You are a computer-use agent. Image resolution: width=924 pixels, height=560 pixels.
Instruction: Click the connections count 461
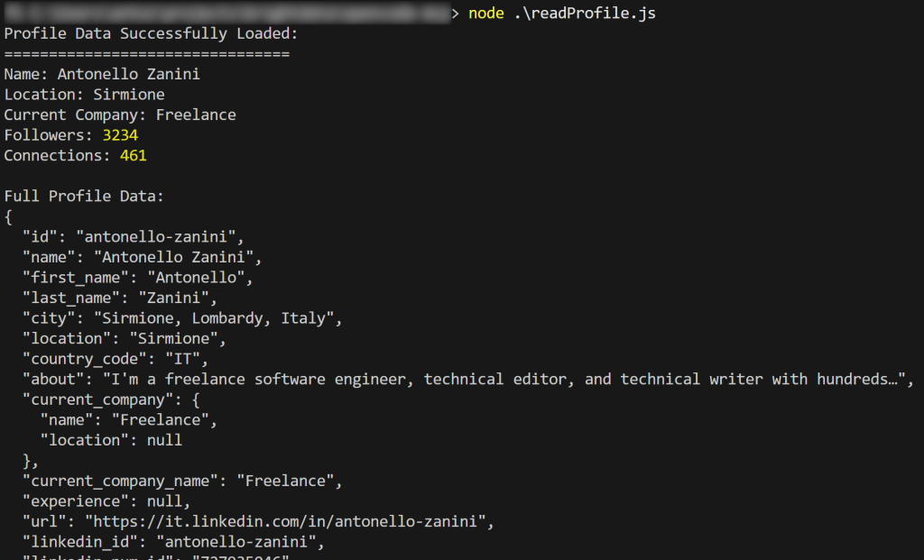click(133, 155)
